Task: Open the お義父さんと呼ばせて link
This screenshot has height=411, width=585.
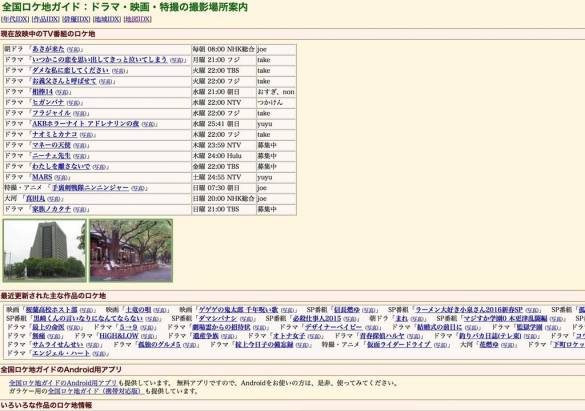Action: (64, 81)
